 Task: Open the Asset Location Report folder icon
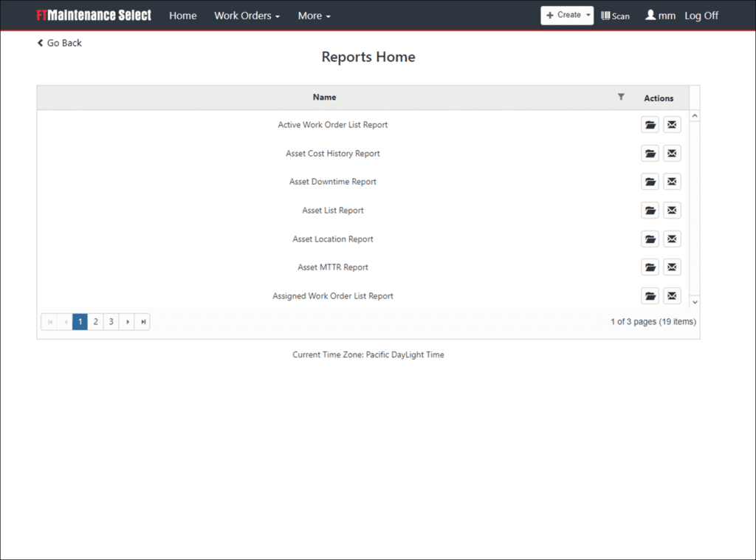[650, 239]
